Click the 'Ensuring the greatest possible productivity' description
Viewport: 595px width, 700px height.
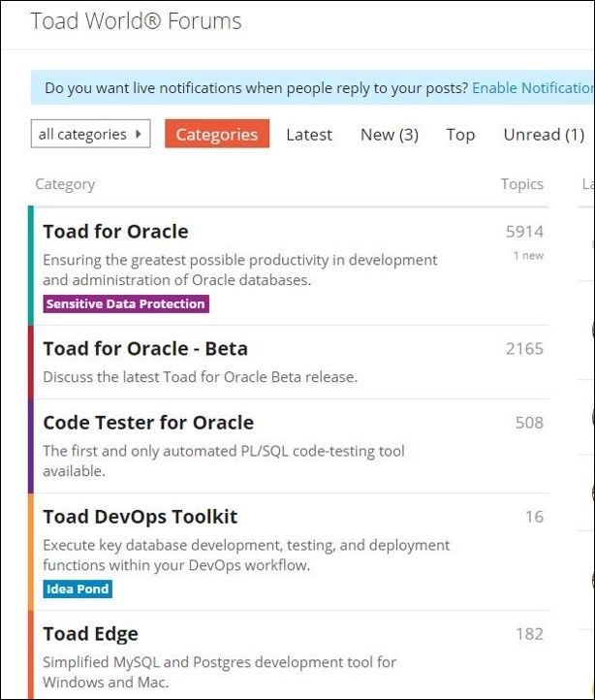pyautogui.click(x=239, y=270)
